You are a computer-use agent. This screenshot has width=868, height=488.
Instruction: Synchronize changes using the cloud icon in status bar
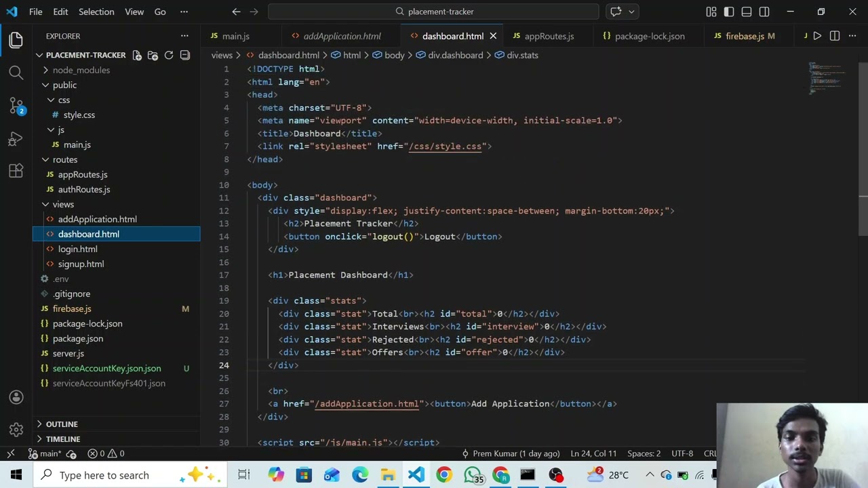73,453
